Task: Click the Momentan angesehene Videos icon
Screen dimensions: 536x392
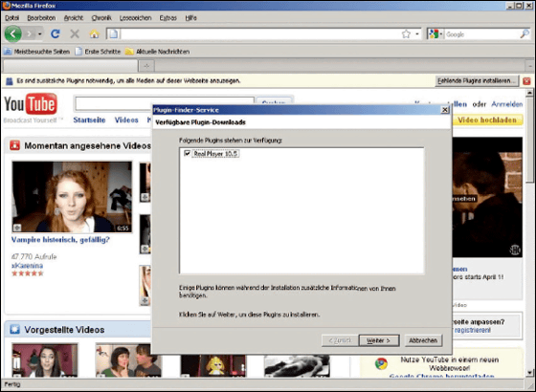Action: click(x=14, y=145)
